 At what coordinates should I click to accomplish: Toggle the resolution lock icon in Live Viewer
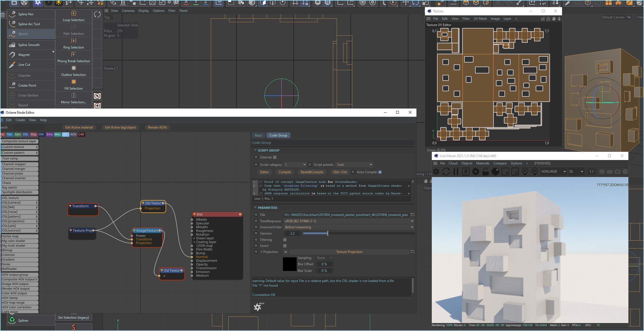[486, 172]
